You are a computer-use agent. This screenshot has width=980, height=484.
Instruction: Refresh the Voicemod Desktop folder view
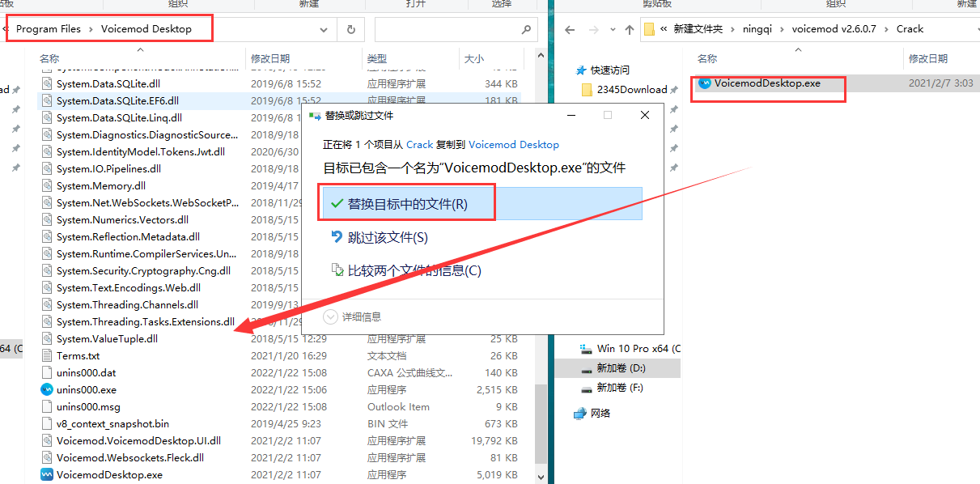pos(350,29)
